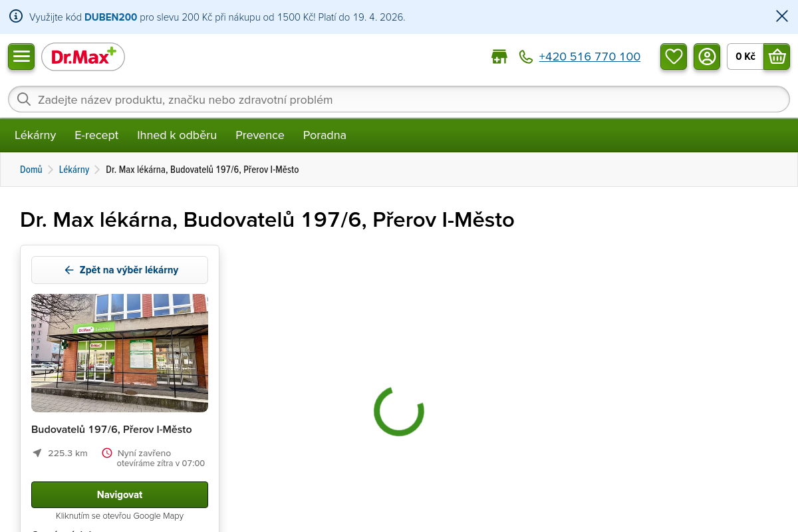Open the shopping basket icon

[777, 57]
